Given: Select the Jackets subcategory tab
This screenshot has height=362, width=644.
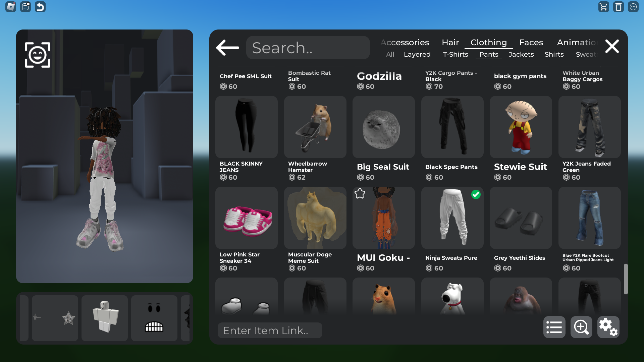Looking at the screenshot, I should [x=521, y=54].
